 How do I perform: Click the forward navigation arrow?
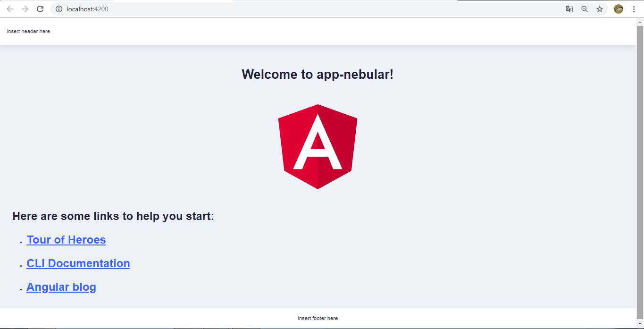25,8
